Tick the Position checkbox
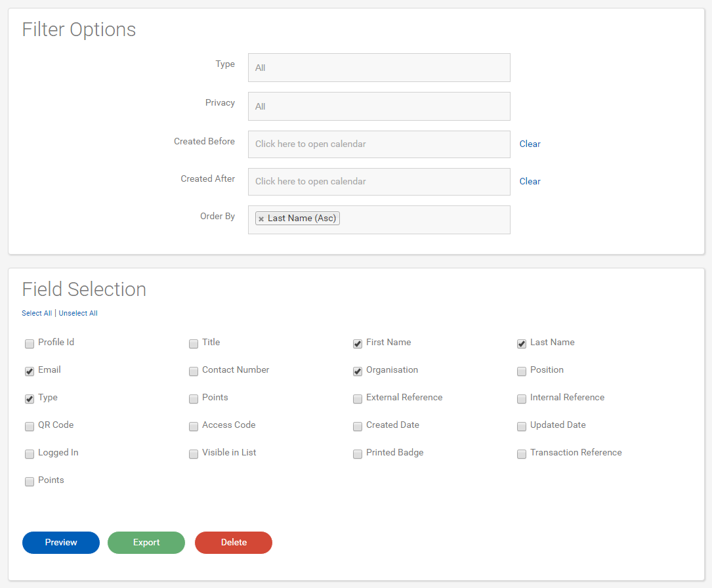 tap(521, 371)
